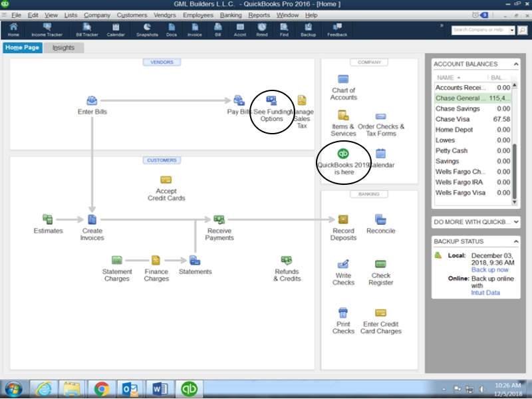
Task: Open the Company section Calendar icon
Action: point(381,158)
